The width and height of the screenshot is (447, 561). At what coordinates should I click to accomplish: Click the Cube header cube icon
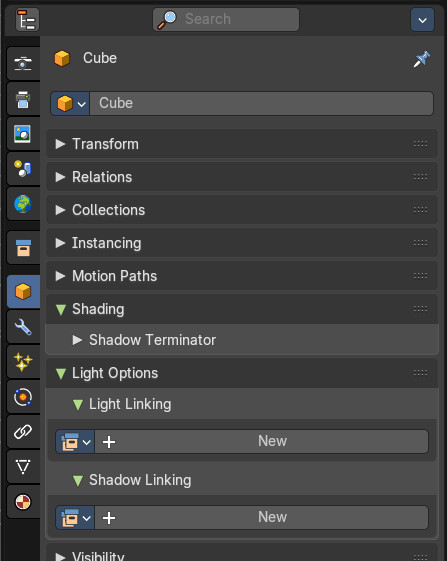[62, 58]
